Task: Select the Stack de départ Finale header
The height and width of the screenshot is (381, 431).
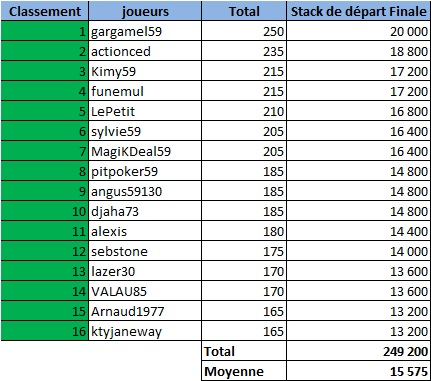Action: (x=358, y=11)
